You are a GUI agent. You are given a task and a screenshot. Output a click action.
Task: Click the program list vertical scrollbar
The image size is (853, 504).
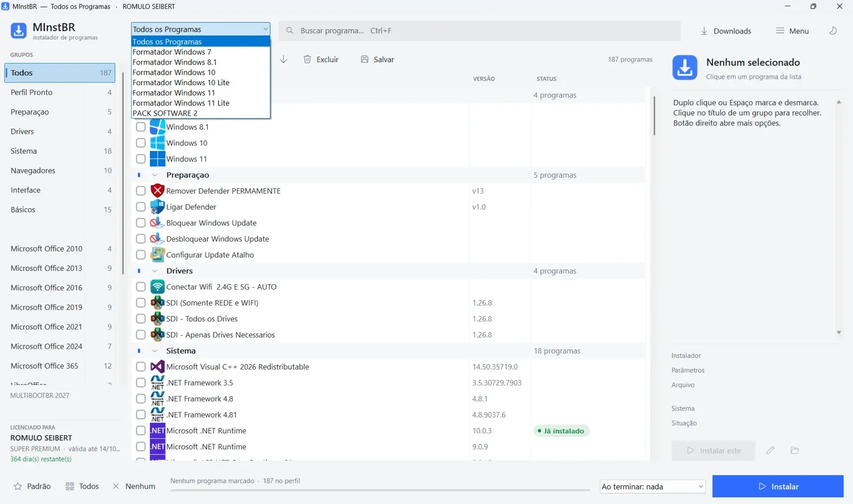[654, 116]
